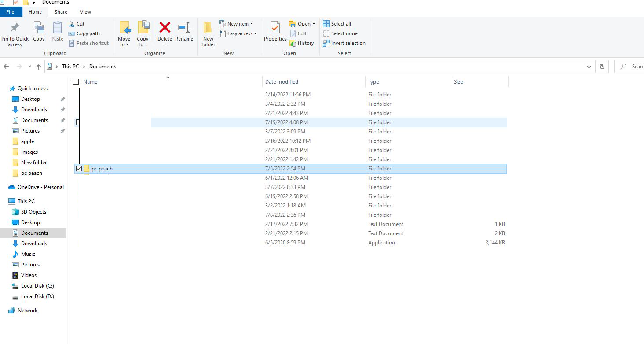Uncheck the pc peach folder checkbox

pyautogui.click(x=79, y=169)
